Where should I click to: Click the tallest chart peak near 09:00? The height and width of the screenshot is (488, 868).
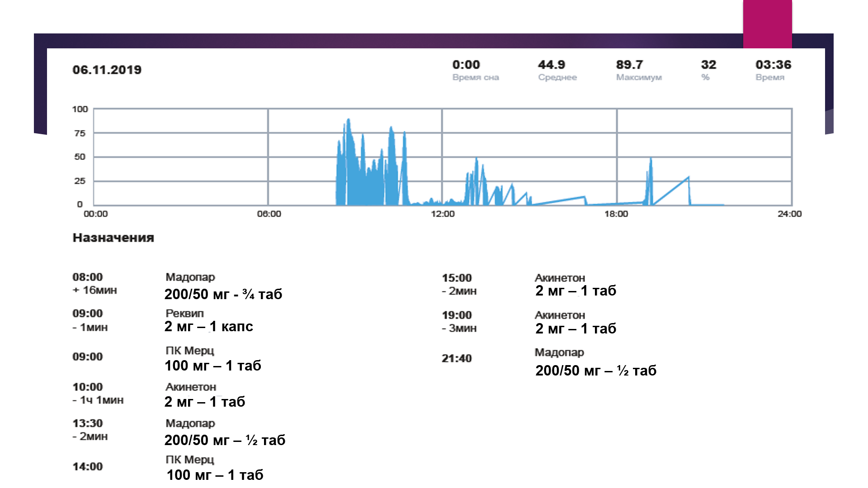(x=348, y=121)
